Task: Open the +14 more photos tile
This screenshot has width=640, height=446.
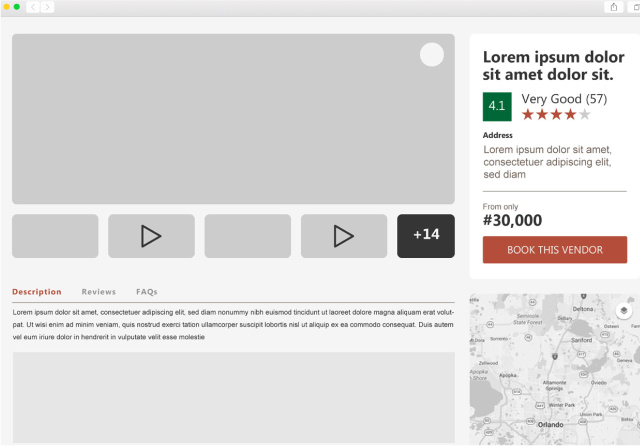Action: (425, 235)
